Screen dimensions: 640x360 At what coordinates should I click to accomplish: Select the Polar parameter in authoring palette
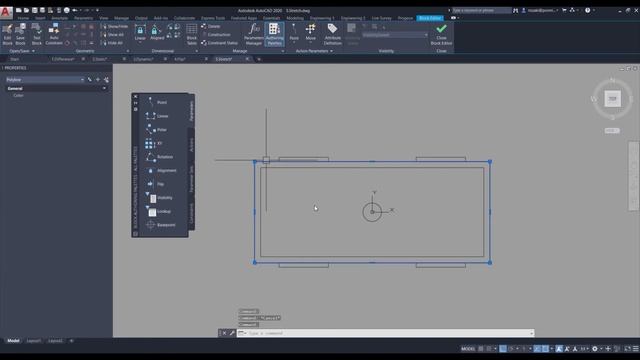tap(157, 129)
